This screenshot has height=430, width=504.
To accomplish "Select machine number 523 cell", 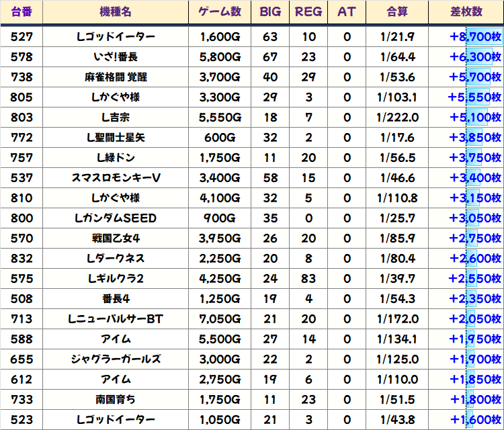I will tap(22, 420).
